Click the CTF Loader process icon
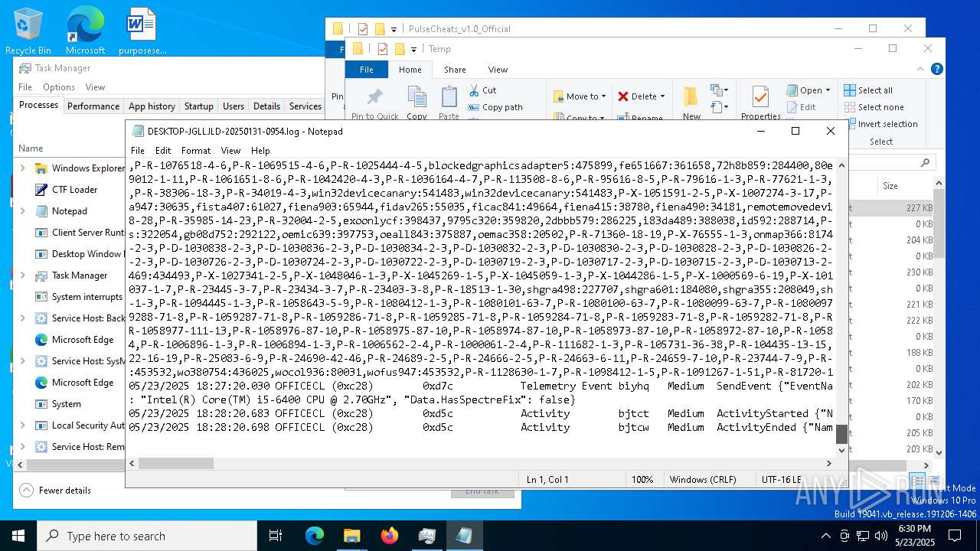The height and width of the screenshot is (551, 980). click(x=41, y=189)
